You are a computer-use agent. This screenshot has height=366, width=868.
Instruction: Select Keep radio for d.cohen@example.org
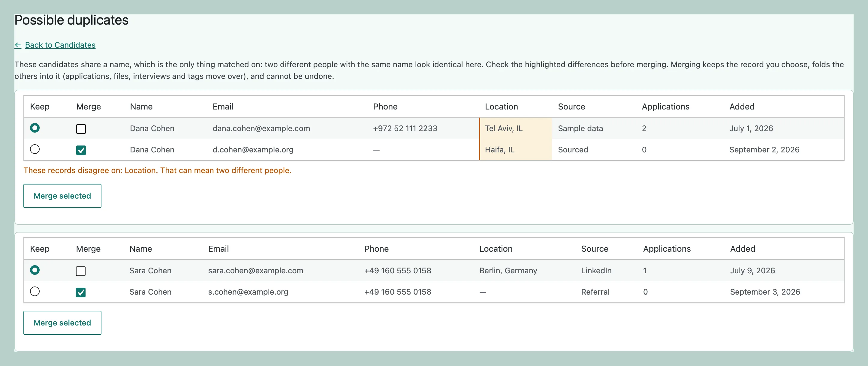tap(35, 149)
